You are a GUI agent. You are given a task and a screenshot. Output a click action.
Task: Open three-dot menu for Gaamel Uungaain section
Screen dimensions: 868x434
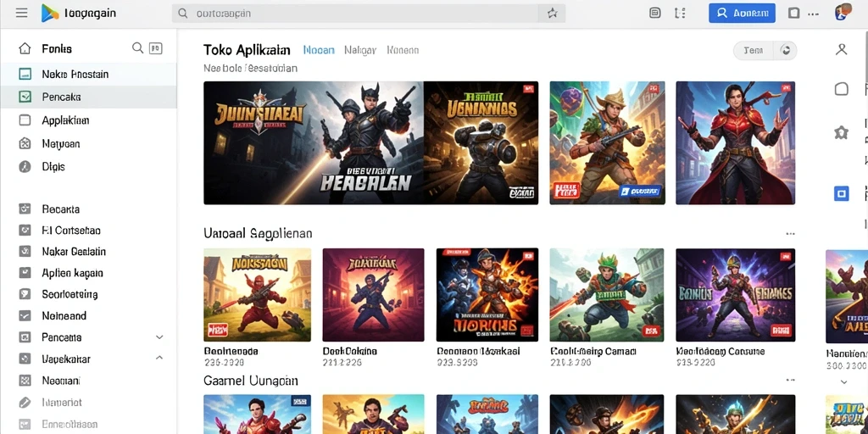(790, 381)
